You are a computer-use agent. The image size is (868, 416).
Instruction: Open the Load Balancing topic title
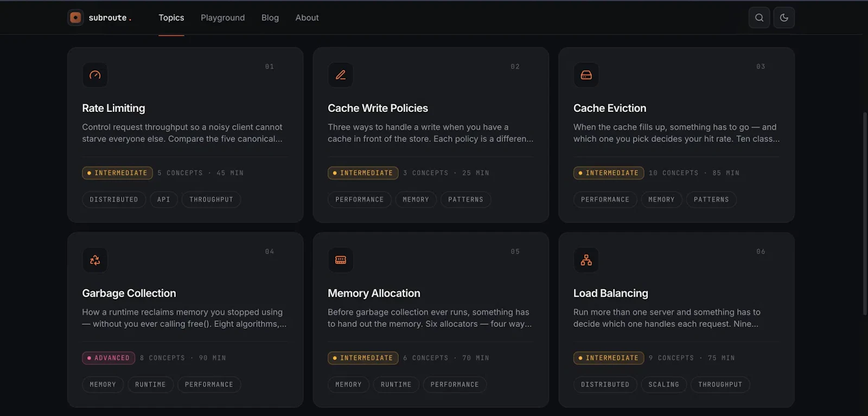611,293
